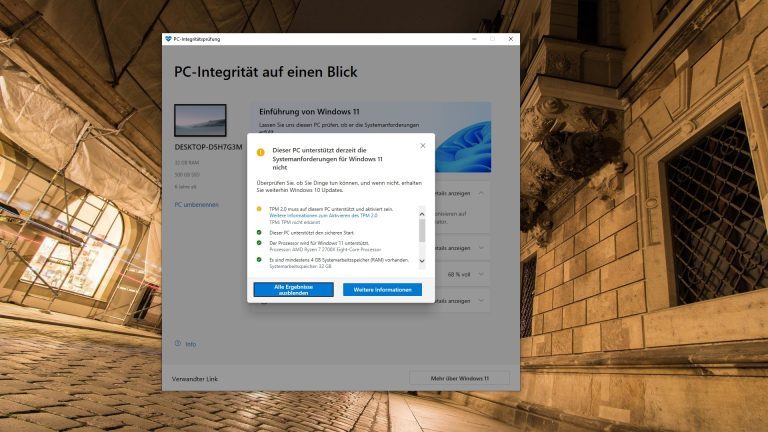This screenshot has width=768, height=432.
Task: Click text Dieser PC unterstützt den sicheren Start
Action: click(x=312, y=233)
